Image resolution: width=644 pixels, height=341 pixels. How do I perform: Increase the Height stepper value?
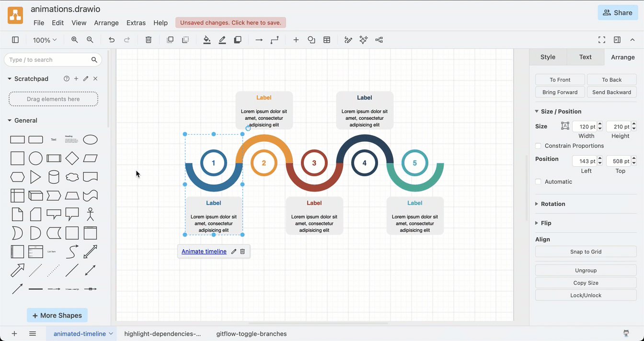point(634,124)
